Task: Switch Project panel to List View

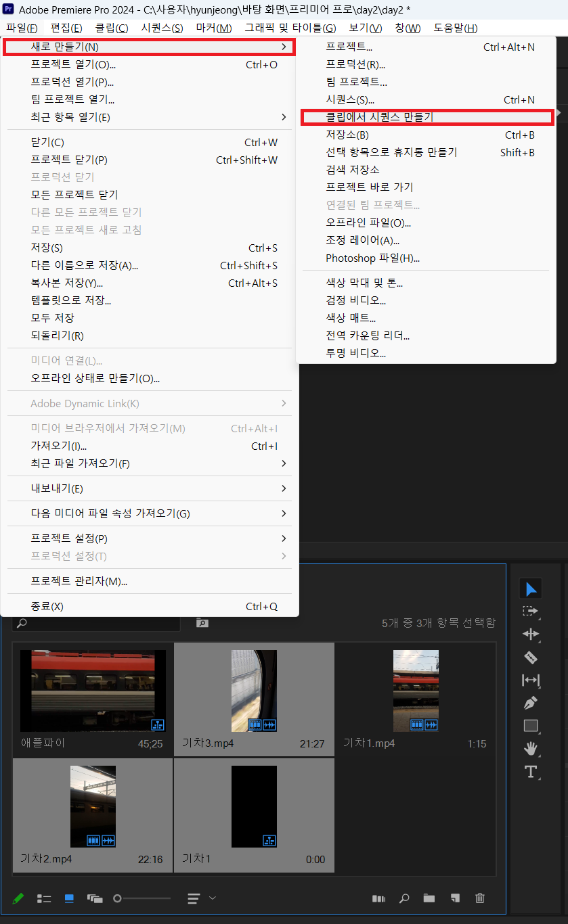Action: click(44, 898)
